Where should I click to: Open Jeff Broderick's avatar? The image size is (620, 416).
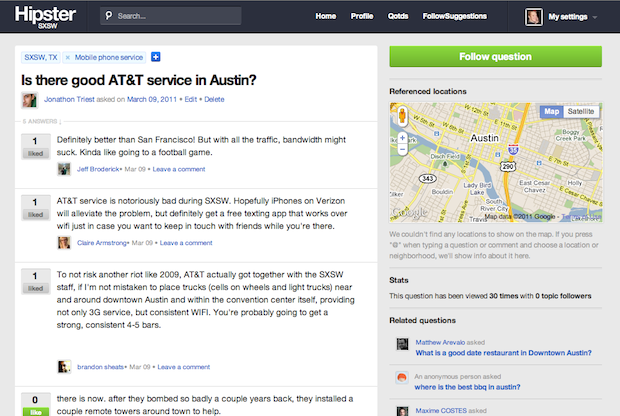tap(64, 169)
